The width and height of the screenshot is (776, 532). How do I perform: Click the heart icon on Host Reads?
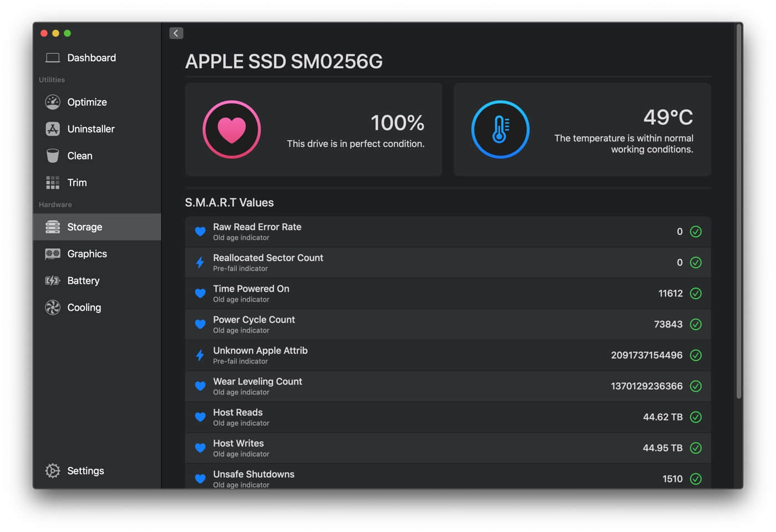coord(200,417)
